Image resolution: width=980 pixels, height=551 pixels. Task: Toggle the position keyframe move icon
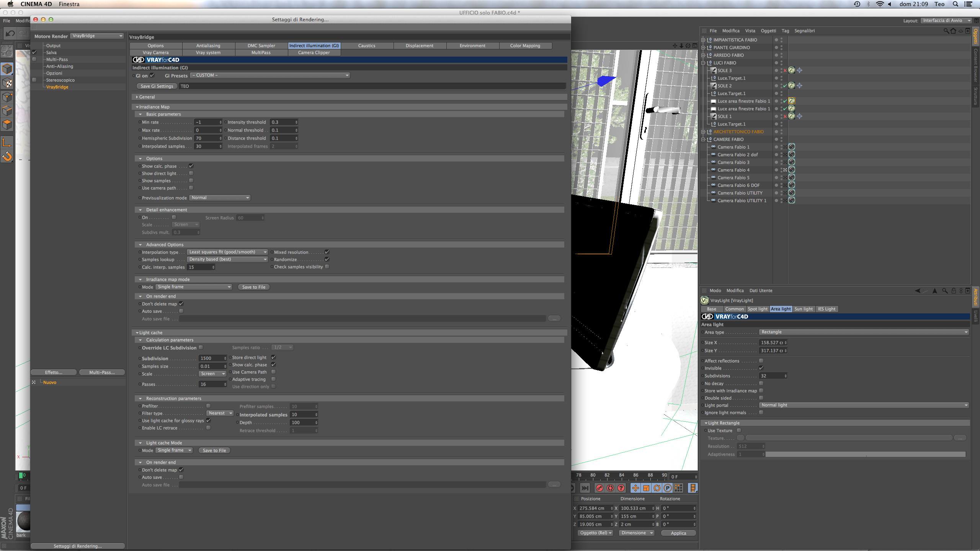point(635,488)
